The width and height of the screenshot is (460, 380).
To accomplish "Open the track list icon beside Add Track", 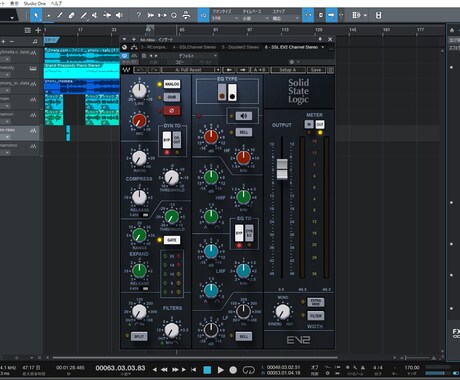I will click(x=28, y=30).
